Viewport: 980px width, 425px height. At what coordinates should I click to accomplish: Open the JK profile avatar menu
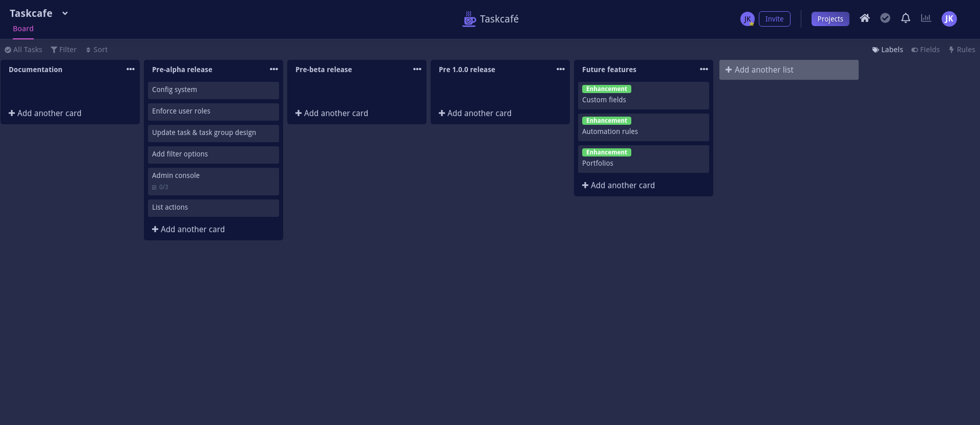(x=949, y=19)
